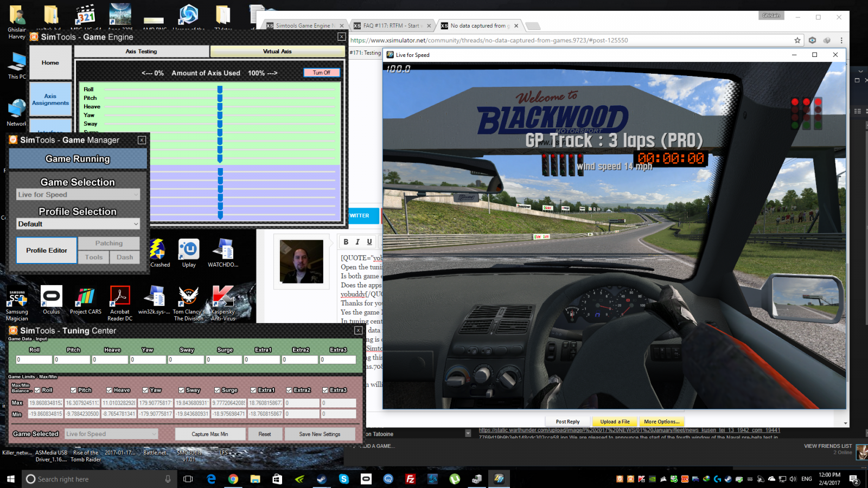Image resolution: width=868 pixels, height=488 pixels.
Task: Open File Explorer from the taskbar
Action: click(256, 479)
